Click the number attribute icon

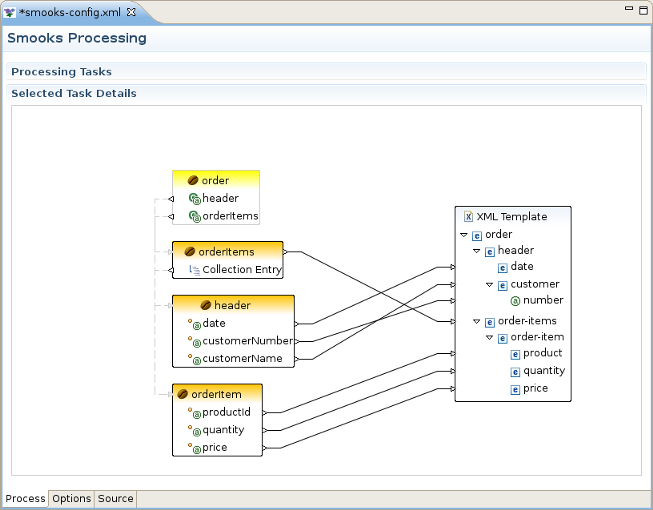[515, 300]
